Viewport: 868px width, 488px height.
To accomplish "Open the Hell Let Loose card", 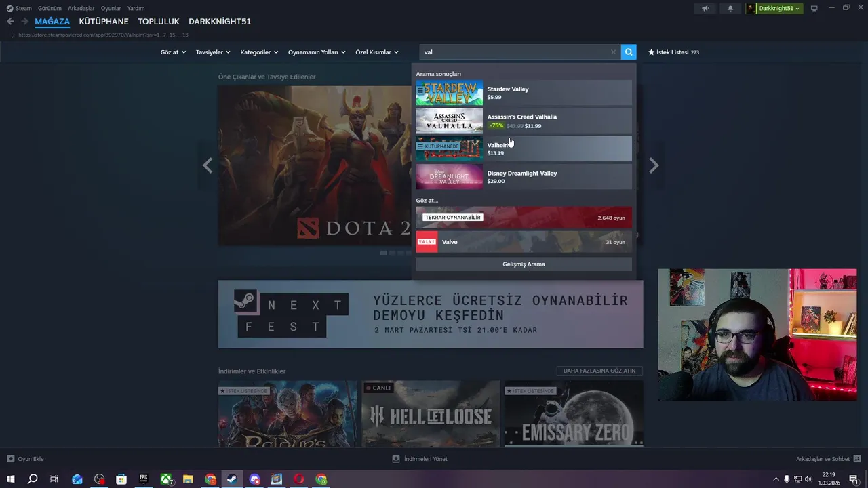I will pos(431,413).
